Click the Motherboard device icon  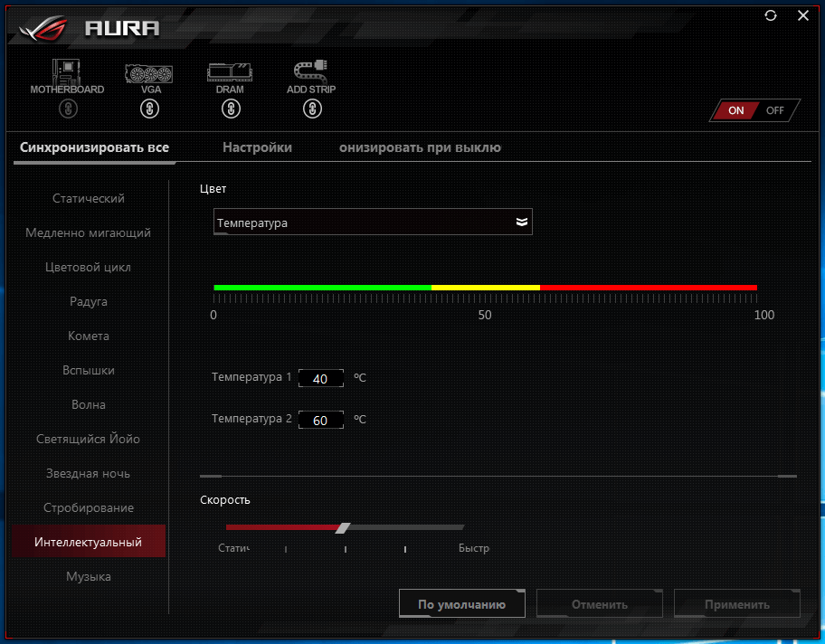(x=67, y=72)
